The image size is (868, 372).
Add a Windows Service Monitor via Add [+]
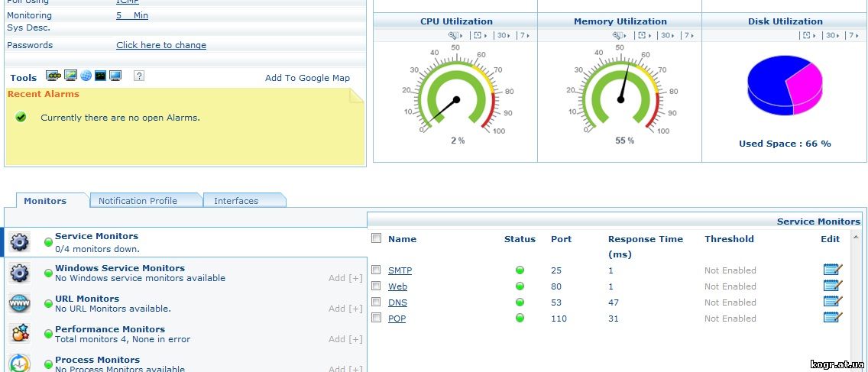click(x=345, y=278)
